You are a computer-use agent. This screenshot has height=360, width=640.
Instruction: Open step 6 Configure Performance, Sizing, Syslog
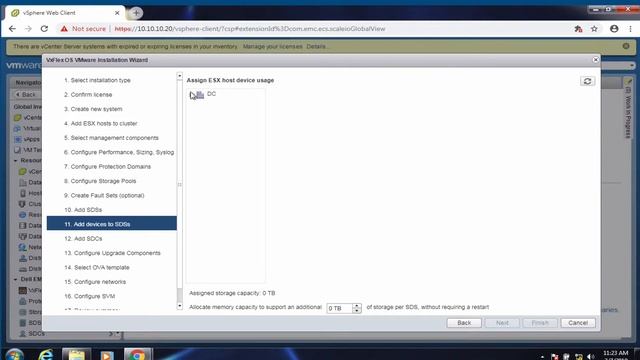119,152
